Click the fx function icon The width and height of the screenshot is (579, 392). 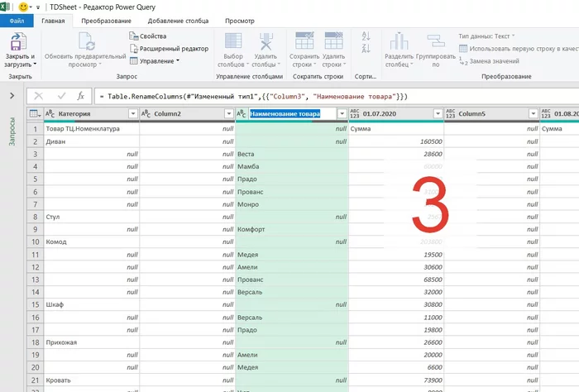click(80, 96)
